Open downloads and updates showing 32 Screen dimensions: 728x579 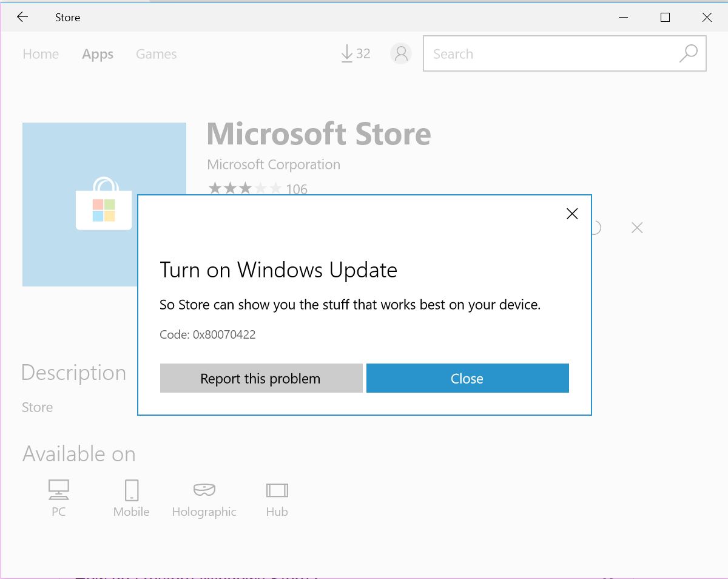[356, 54]
